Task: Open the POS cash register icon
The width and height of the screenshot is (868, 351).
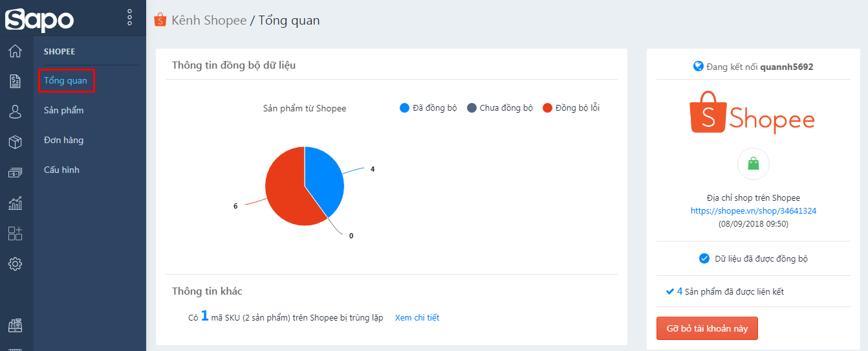Action: pyautogui.click(x=15, y=326)
